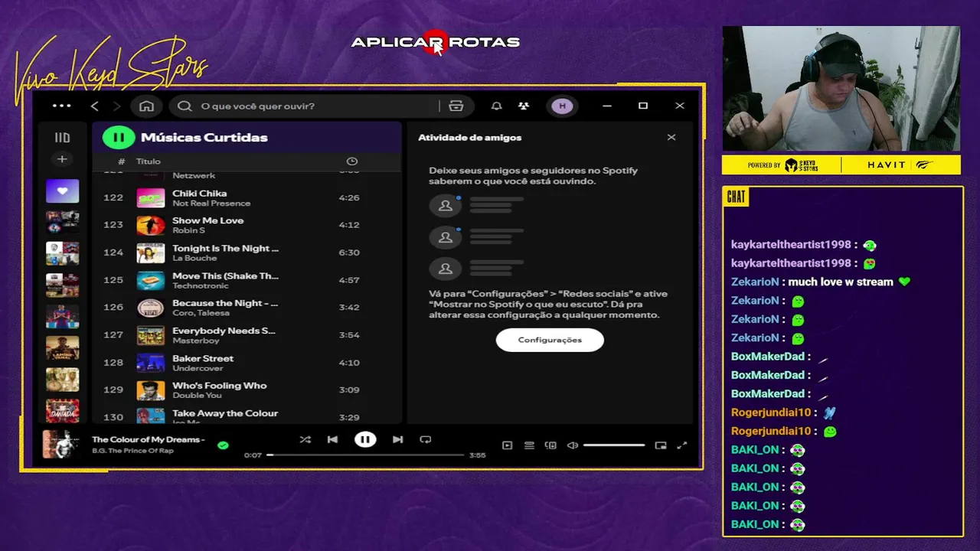Click now-playing title 'The Colour of My Dreams'
The image size is (980, 551).
[x=149, y=439]
